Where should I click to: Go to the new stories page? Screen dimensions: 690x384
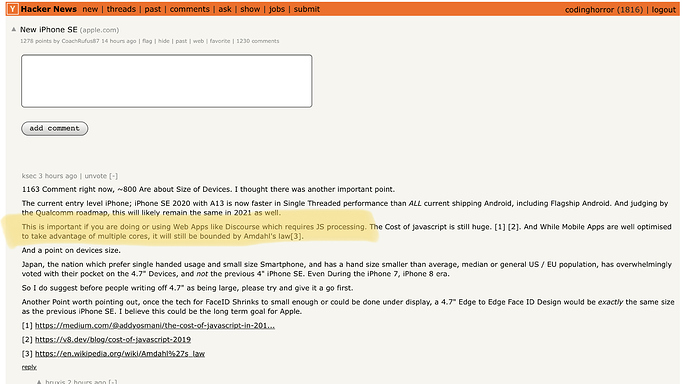90,9
